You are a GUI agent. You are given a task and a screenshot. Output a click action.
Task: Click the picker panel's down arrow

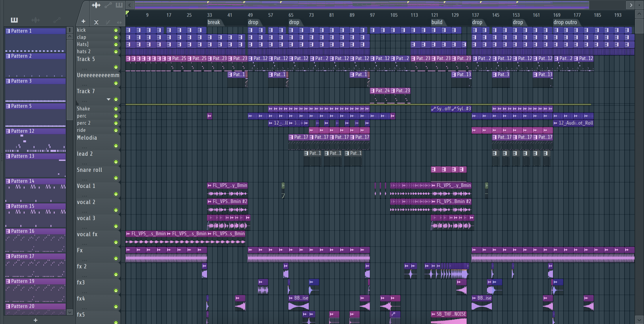(70, 312)
